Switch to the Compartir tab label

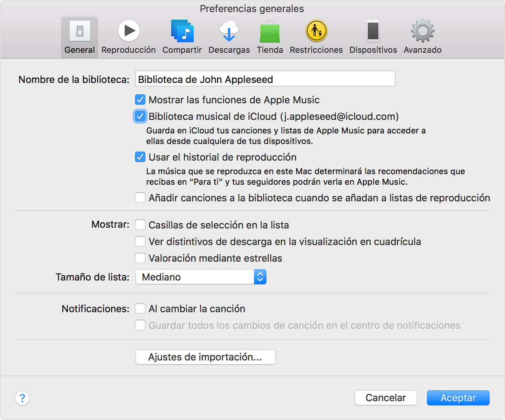coord(182,50)
